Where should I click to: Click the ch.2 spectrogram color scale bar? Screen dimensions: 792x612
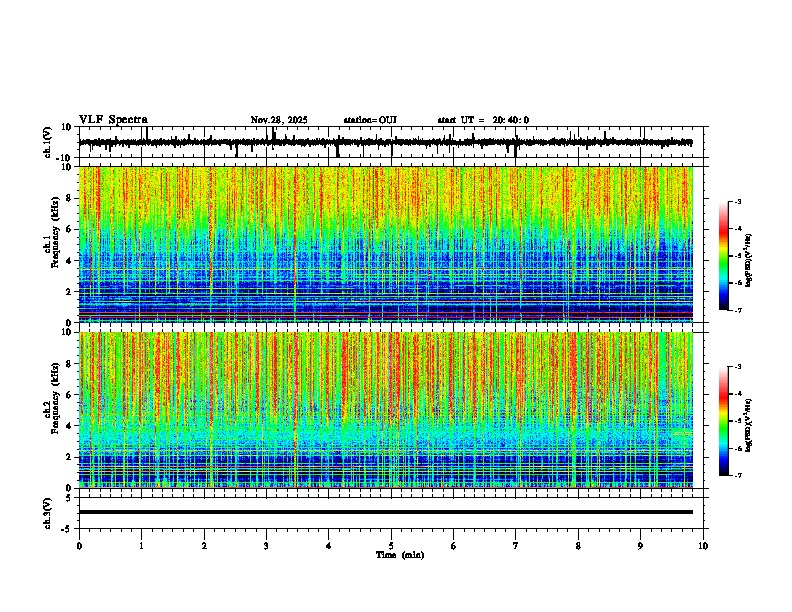coord(724,421)
